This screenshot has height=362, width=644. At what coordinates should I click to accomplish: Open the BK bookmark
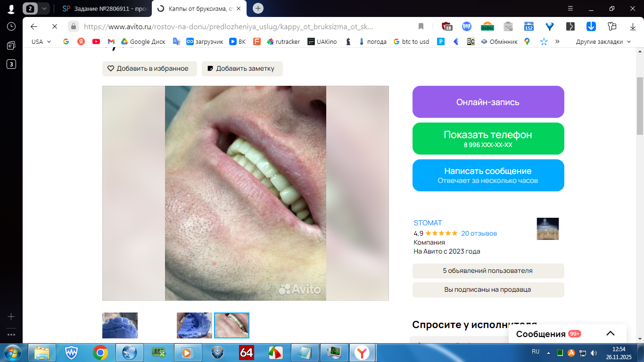point(238,41)
